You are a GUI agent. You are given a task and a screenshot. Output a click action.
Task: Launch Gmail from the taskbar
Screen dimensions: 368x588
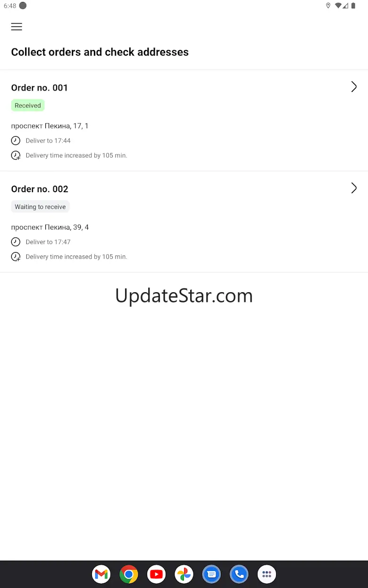(x=101, y=574)
